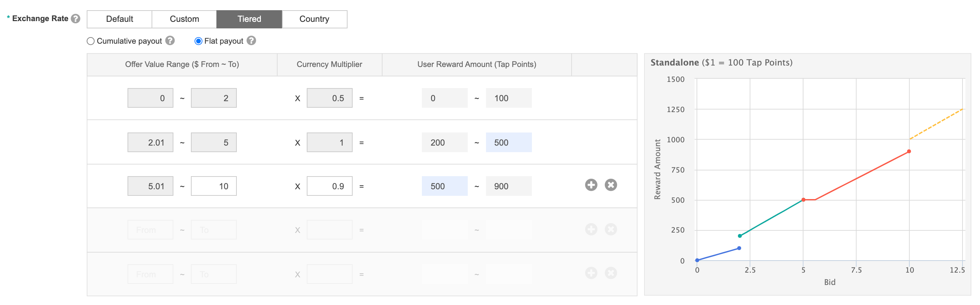Image resolution: width=980 pixels, height=305 pixels.
Task: Choose the Country exchange rate tab
Action: click(314, 19)
